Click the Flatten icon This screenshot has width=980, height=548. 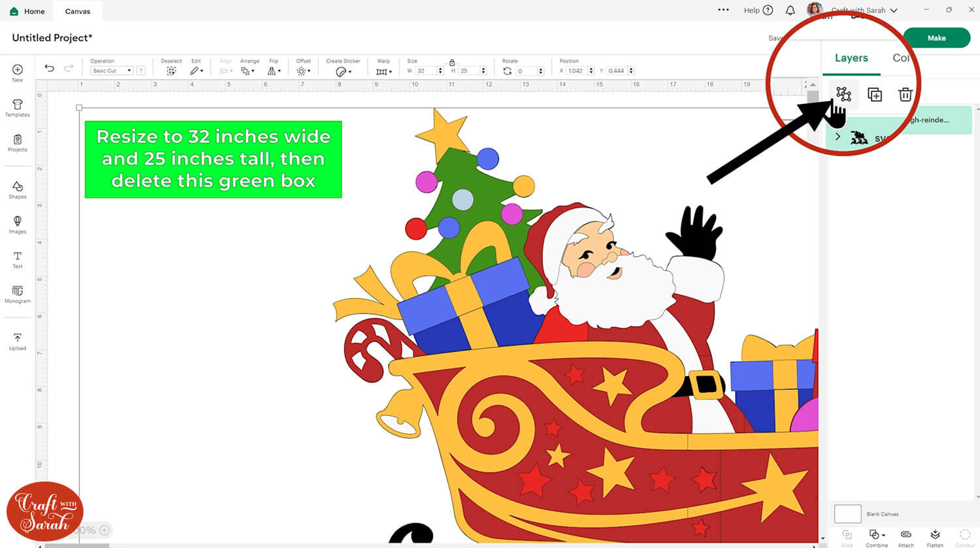point(935,534)
